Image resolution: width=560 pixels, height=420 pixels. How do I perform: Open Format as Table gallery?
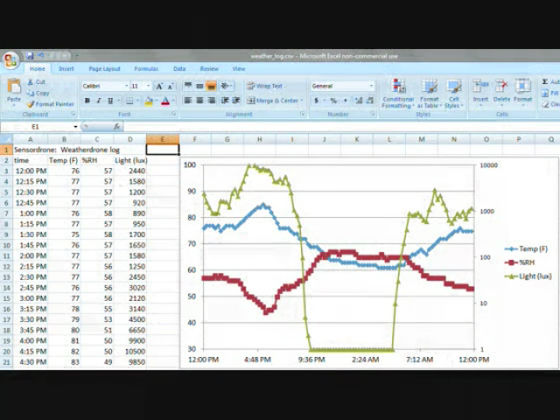point(430,94)
